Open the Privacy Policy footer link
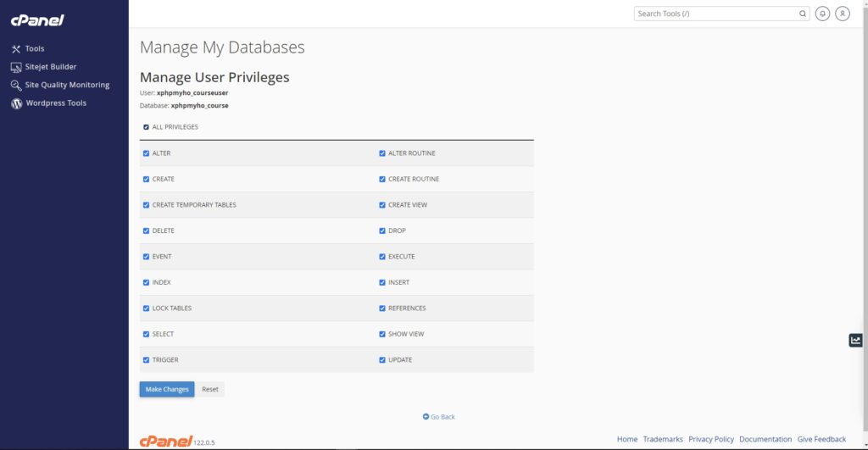Image resolution: width=868 pixels, height=450 pixels. point(711,439)
